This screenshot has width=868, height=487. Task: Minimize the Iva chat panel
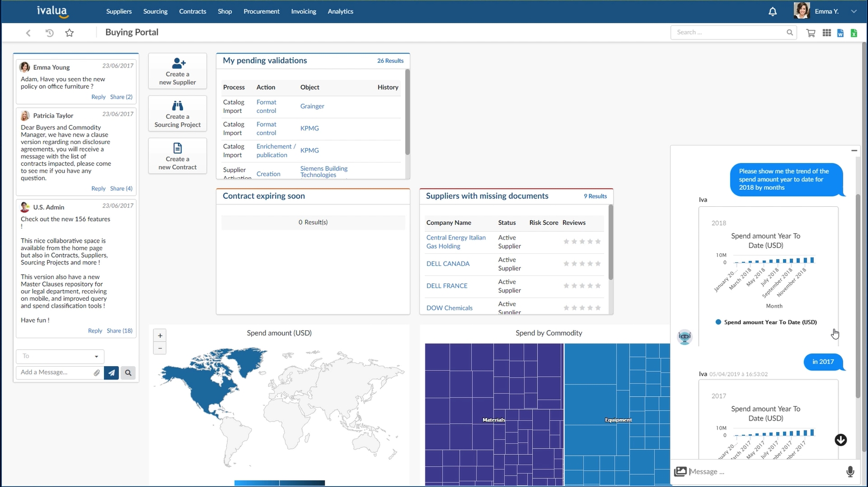coord(854,151)
